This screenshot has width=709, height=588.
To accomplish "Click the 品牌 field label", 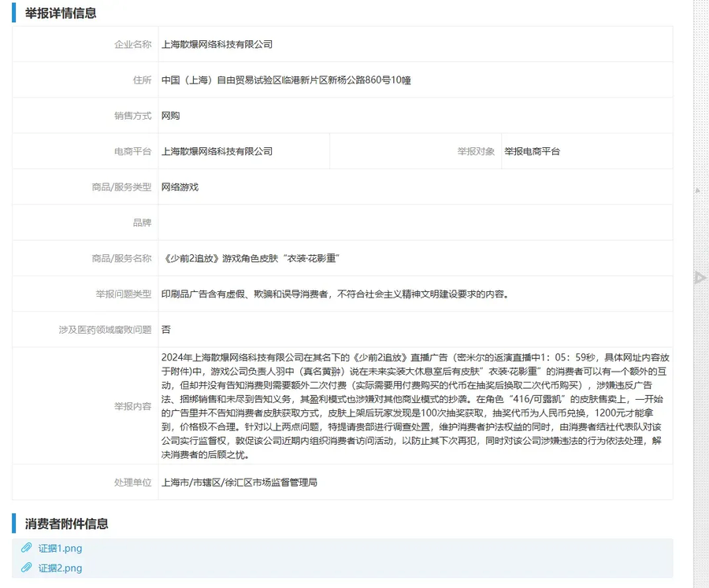I will [142, 223].
